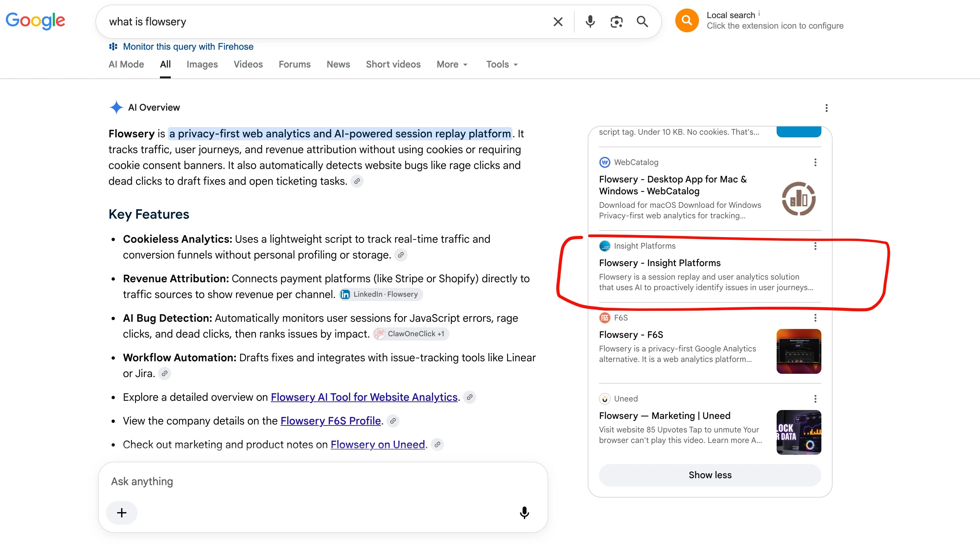The width and height of the screenshot is (980, 548).
Task: Click microphone in Ask anything box
Action: pos(524,512)
